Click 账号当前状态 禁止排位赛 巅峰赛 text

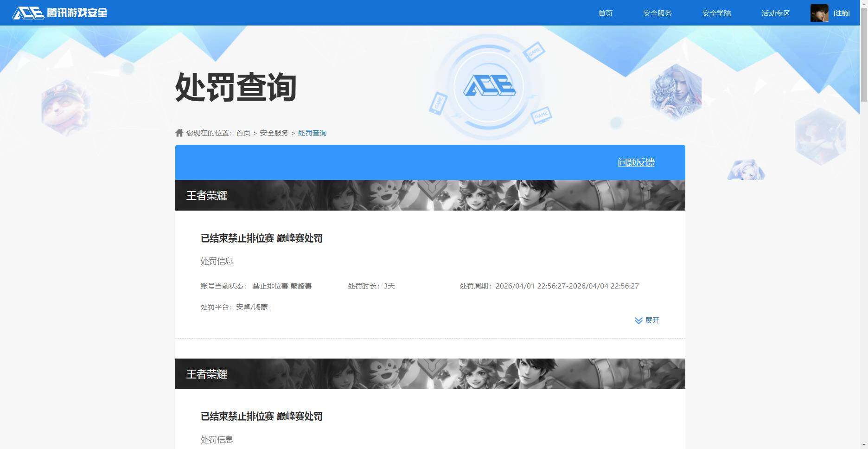click(x=256, y=286)
